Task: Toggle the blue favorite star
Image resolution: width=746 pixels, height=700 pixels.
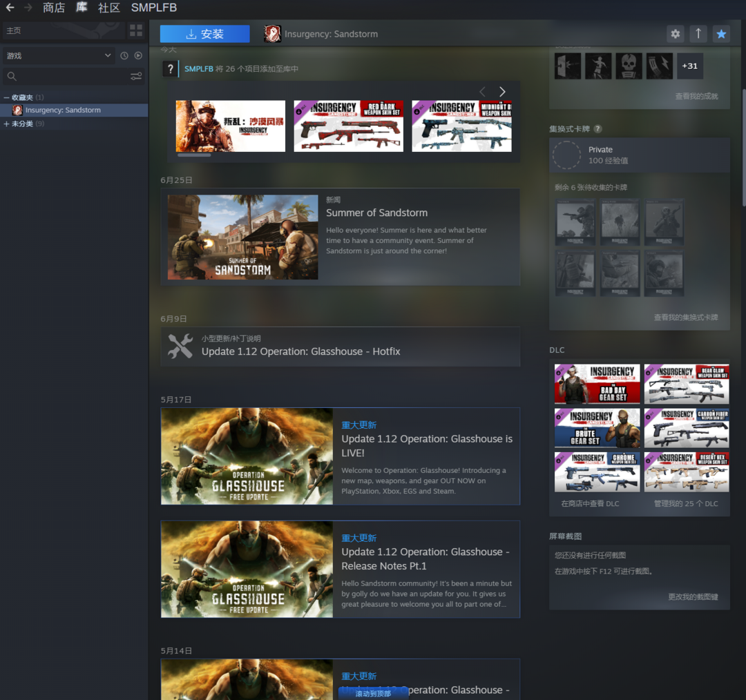Action: [721, 34]
